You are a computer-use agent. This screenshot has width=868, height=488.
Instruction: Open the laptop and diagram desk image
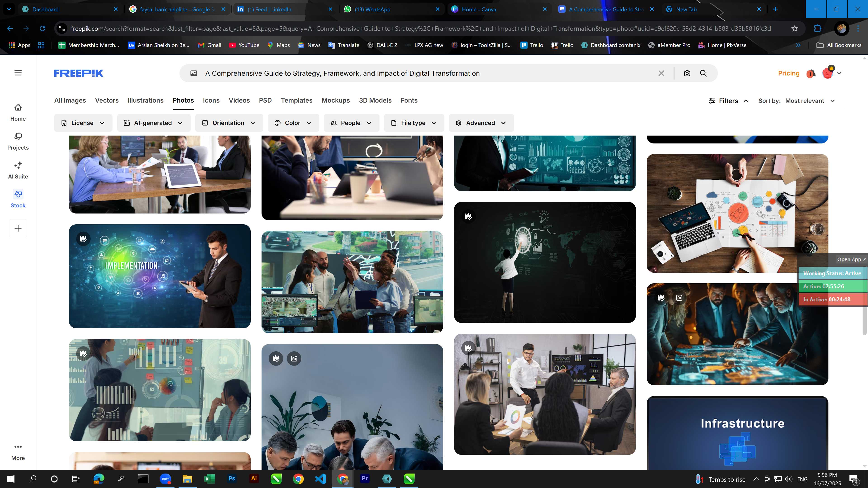click(x=737, y=213)
